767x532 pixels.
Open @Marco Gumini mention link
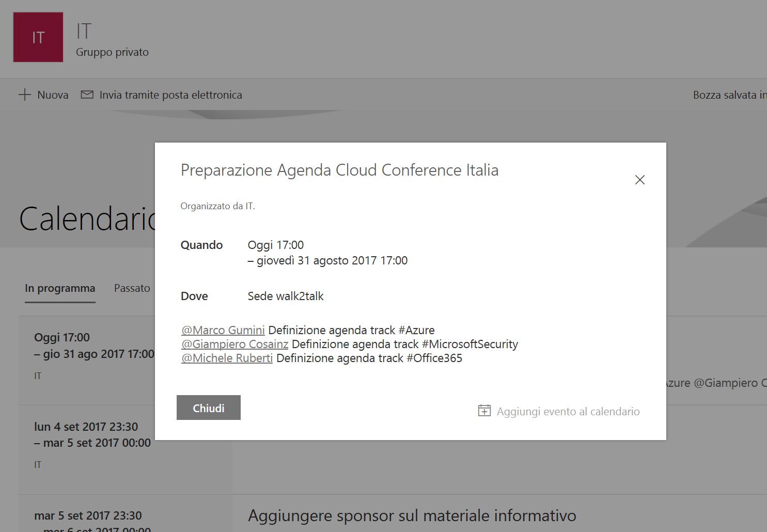(223, 330)
